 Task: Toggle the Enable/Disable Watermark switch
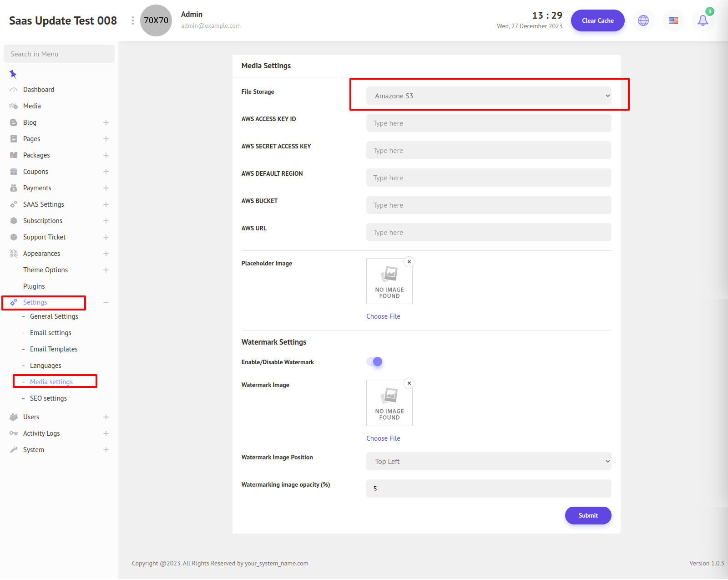coord(374,361)
